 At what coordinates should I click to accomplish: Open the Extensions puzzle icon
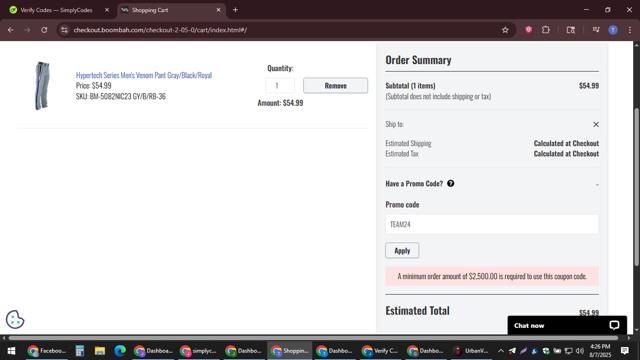pos(546,30)
